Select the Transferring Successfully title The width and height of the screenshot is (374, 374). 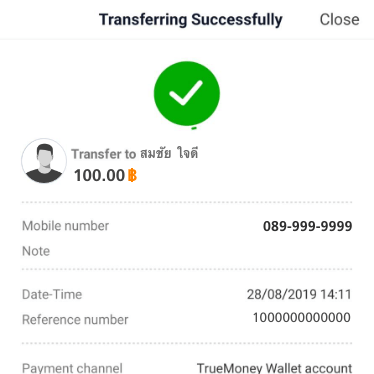click(x=191, y=20)
